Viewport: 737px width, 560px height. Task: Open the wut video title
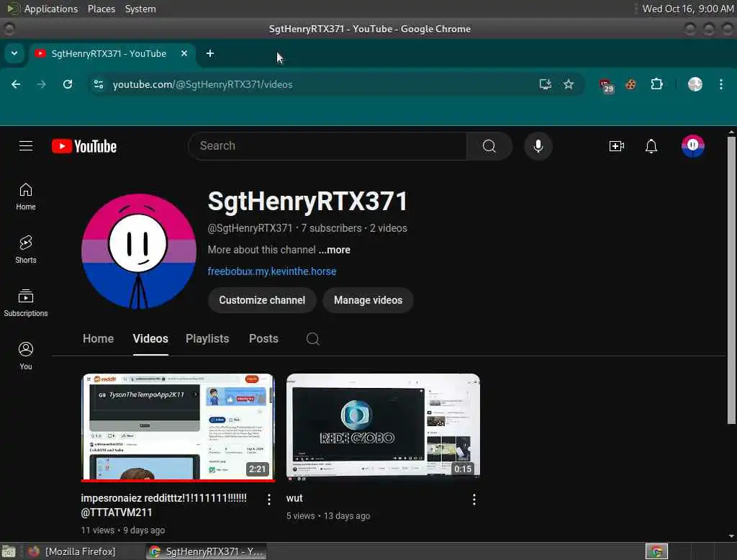[294, 498]
